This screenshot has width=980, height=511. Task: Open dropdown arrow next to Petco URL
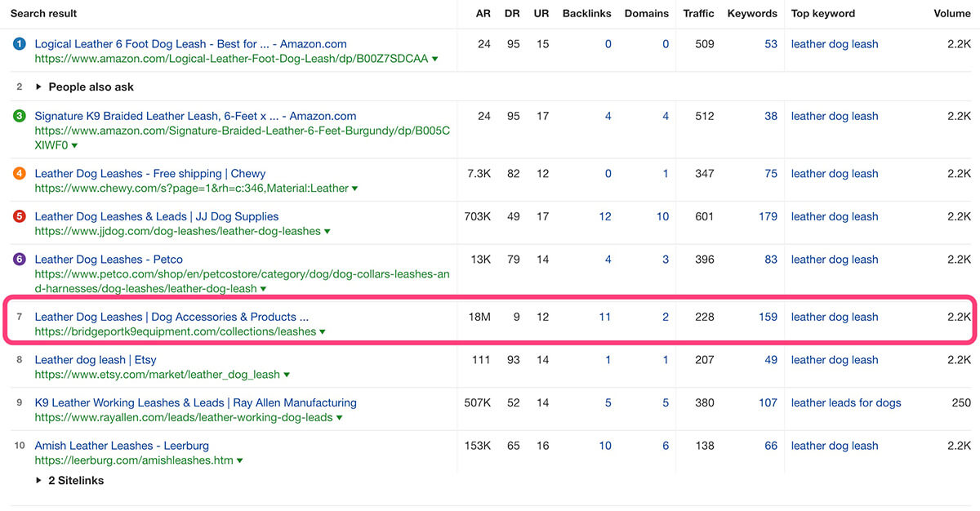264,289
